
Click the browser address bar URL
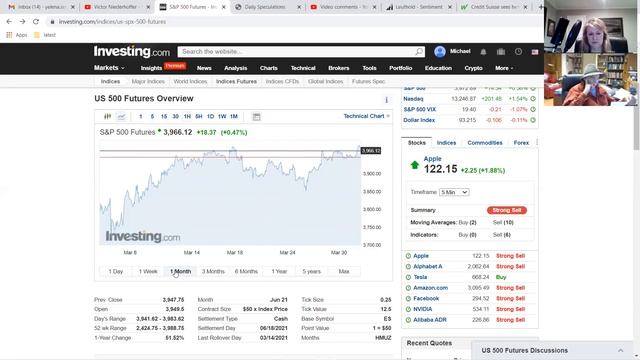[x=112, y=22]
